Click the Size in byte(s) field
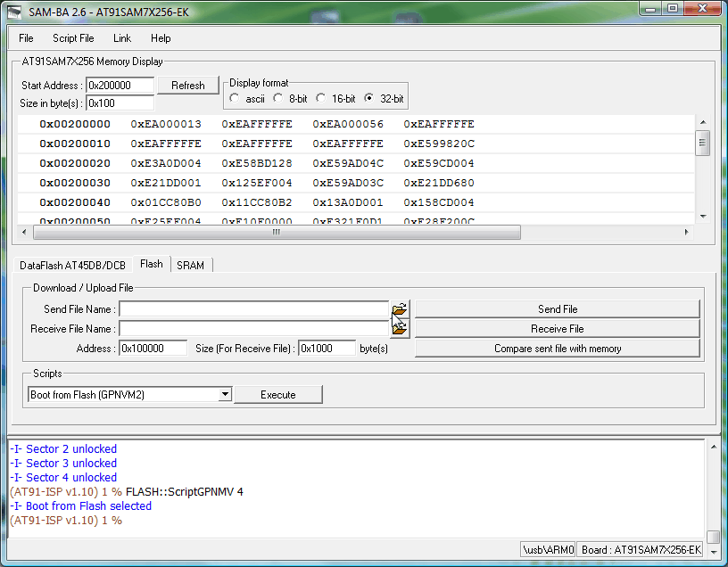The height and width of the screenshot is (567, 728). click(120, 103)
